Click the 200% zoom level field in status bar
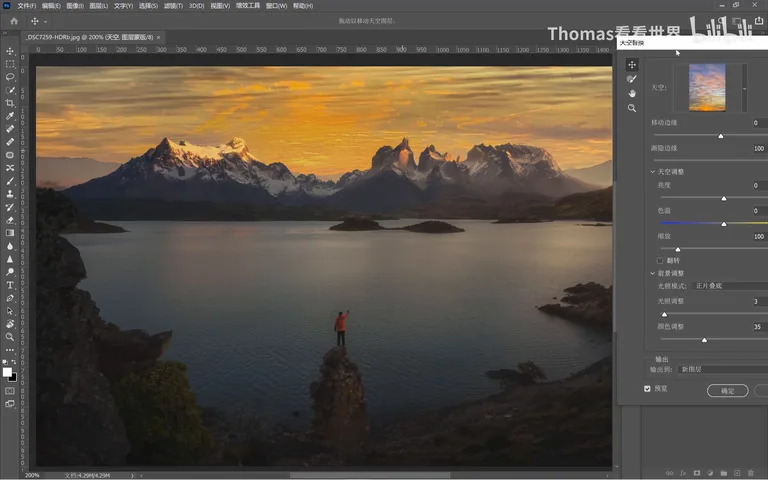Viewport: 768px width, 480px height. 32,475
